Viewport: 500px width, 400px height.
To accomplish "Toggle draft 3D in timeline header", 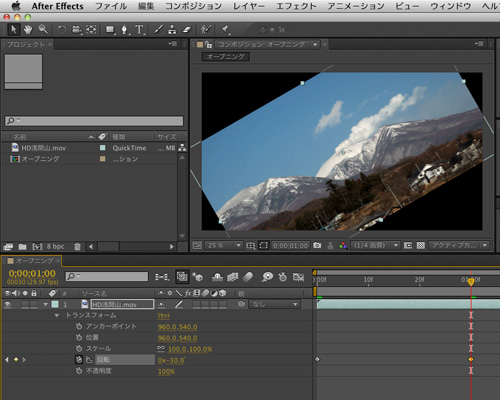I will (x=198, y=277).
